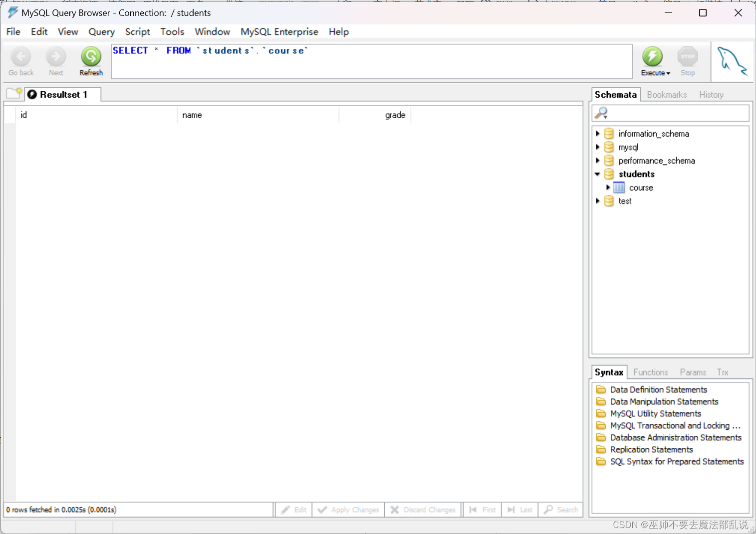Screen dimensions: 756x534
Task: Click the Go back navigation icon
Action: click(x=20, y=57)
